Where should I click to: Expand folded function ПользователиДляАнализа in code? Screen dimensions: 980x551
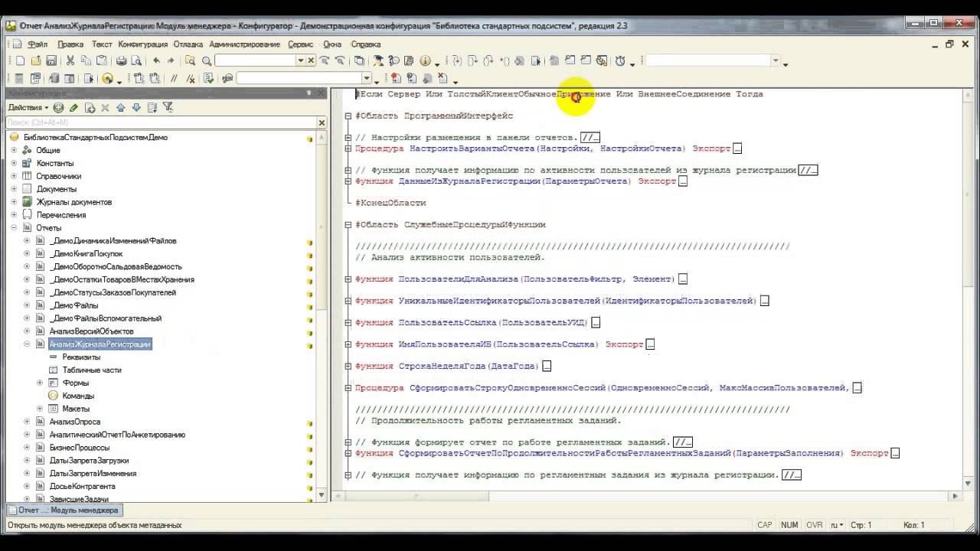pos(348,279)
